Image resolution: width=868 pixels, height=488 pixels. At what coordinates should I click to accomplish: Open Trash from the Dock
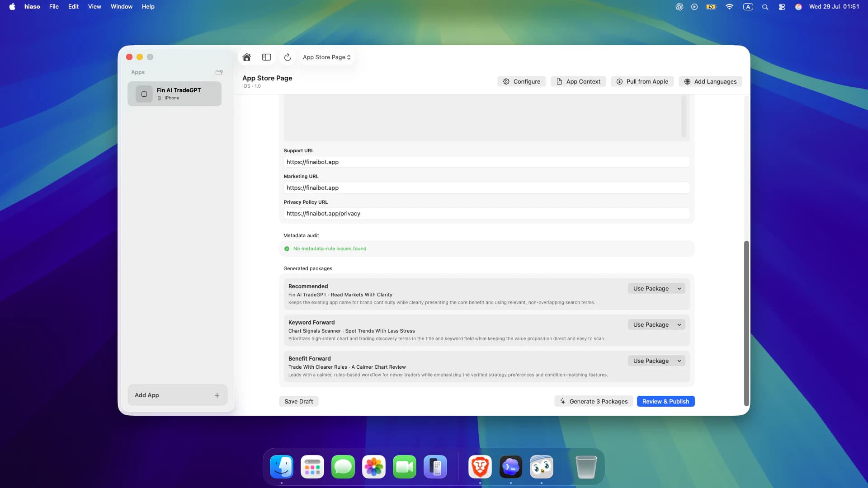pos(586,467)
